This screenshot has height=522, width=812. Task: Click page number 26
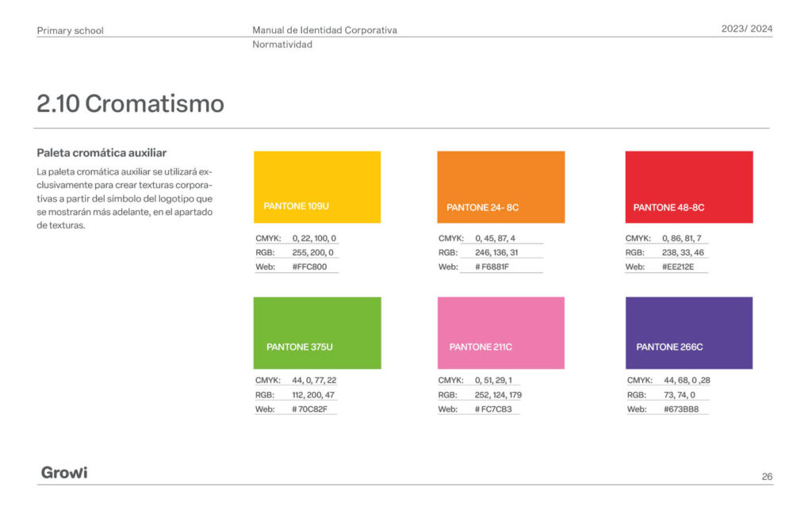[767, 477]
